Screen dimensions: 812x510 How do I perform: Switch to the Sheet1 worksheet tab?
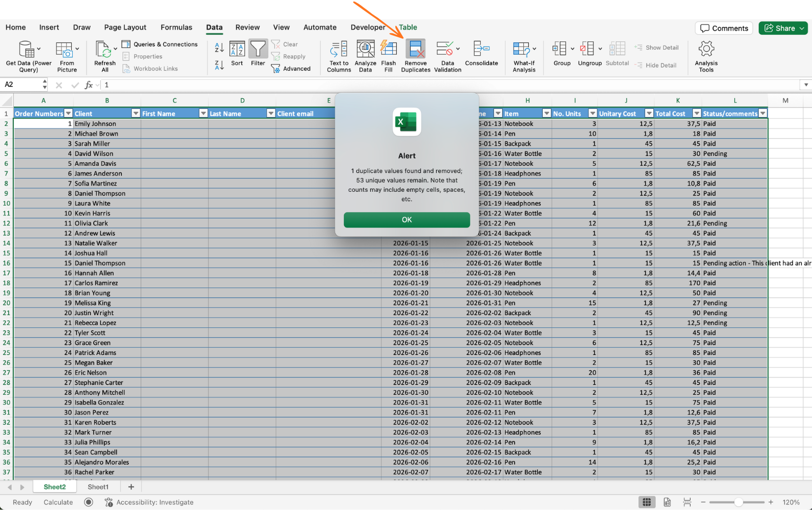click(98, 487)
